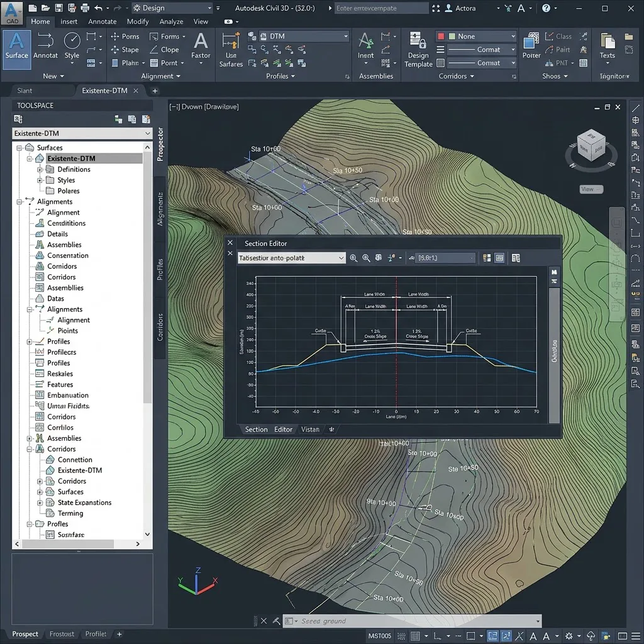Image resolution: width=644 pixels, height=644 pixels.
Task: Click the Usn Sarfares profile tool
Action: coord(231,49)
